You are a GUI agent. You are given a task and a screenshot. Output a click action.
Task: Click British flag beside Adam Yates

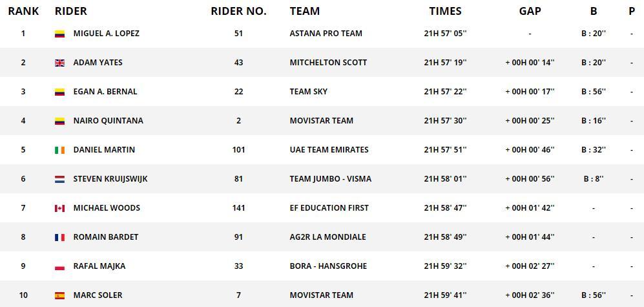pyautogui.click(x=59, y=63)
